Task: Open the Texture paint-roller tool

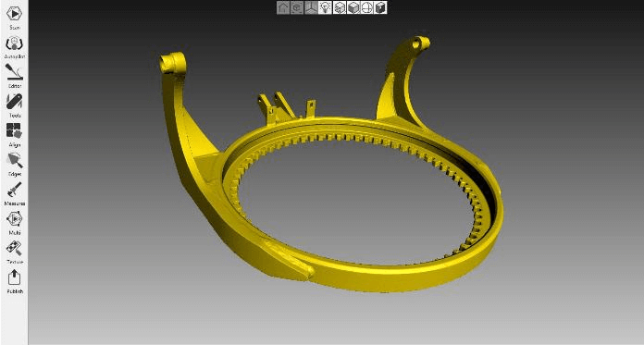Action: pyautogui.click(x=14, y=249)
